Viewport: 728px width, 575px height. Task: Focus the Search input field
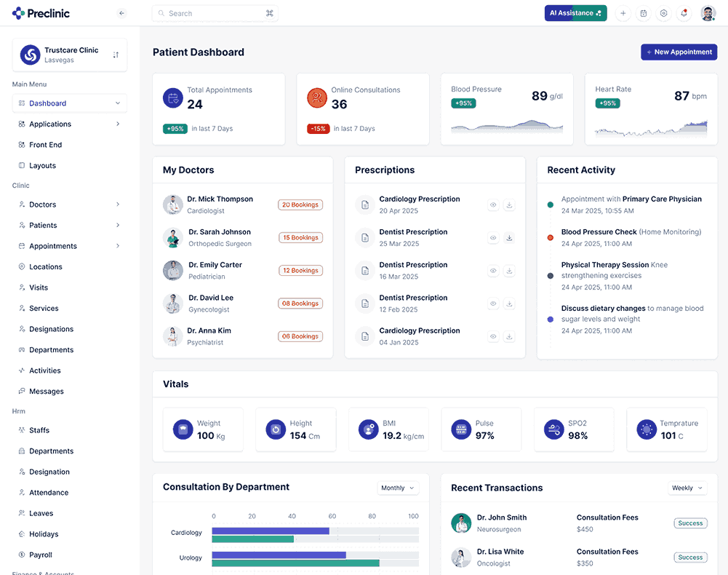coord(215,14)
